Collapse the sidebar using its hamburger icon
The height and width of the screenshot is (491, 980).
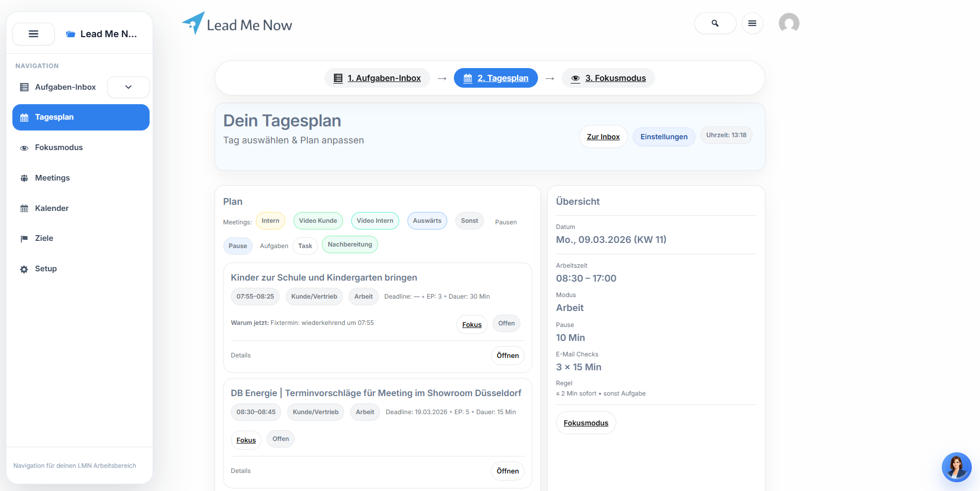click(33, 34)
